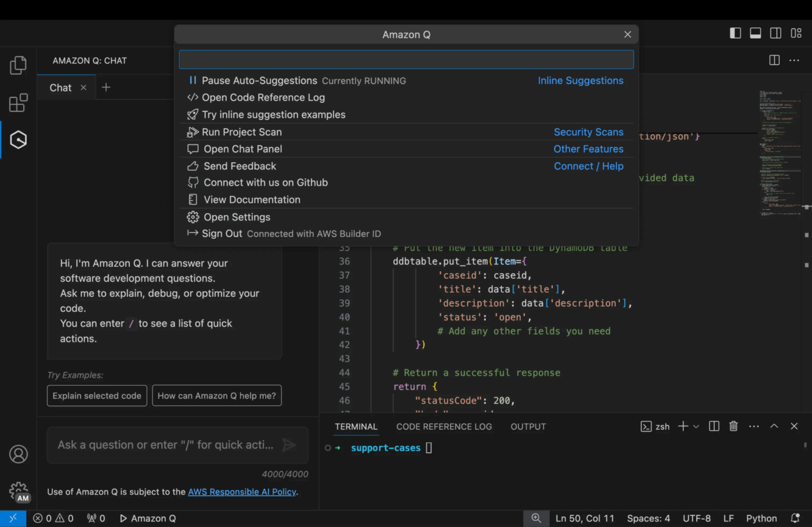Open terminal more actions ellipsis

(753, 426)
